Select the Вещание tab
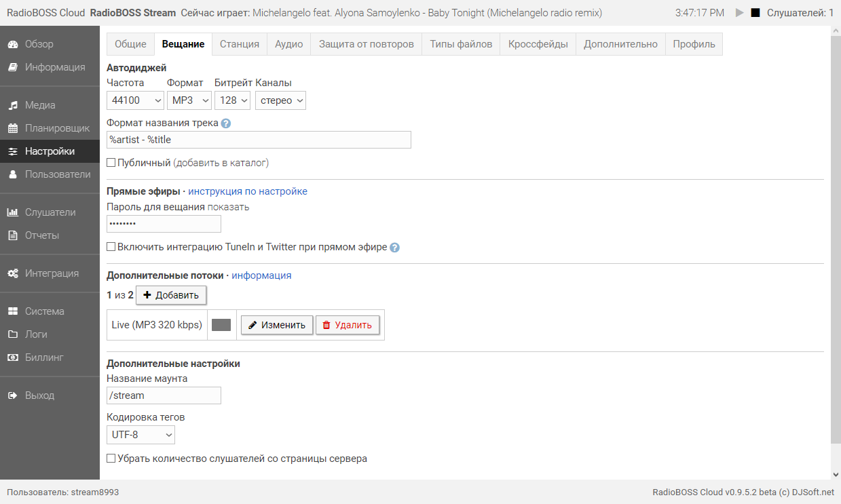 [x=183, y=44]
